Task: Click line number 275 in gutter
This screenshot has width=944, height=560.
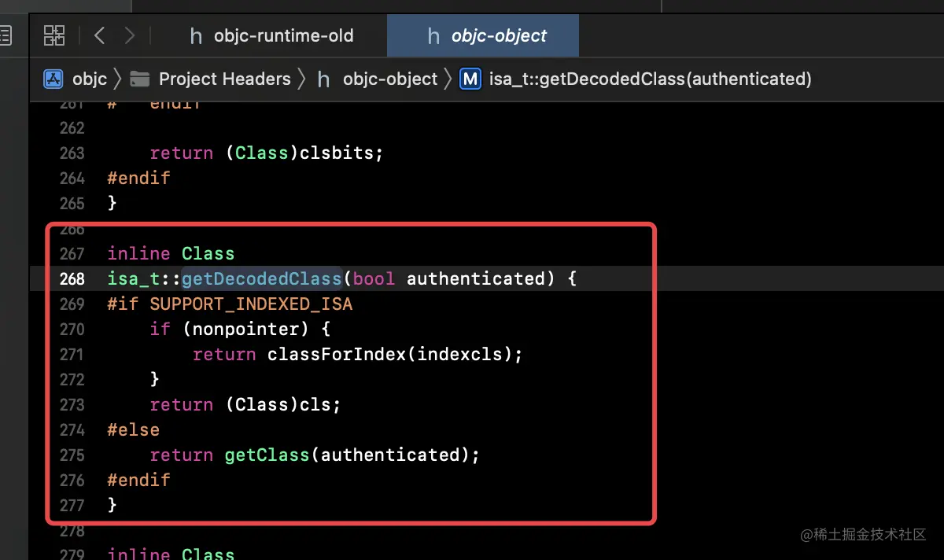Action: click(x=72, y=455)
